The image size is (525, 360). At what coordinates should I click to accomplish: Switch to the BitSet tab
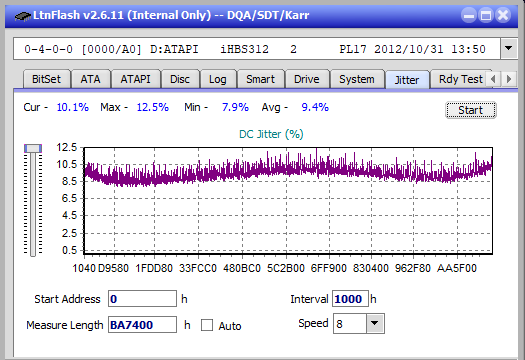[47, 79]
